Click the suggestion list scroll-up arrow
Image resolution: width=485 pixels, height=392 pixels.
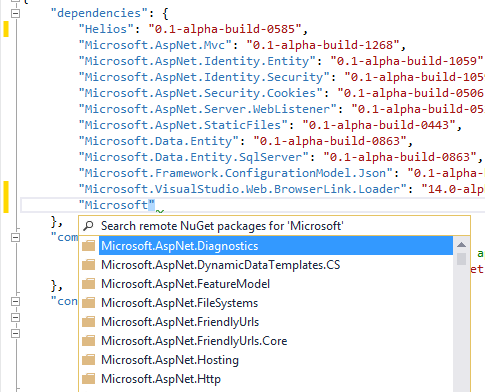pos(461,245)
